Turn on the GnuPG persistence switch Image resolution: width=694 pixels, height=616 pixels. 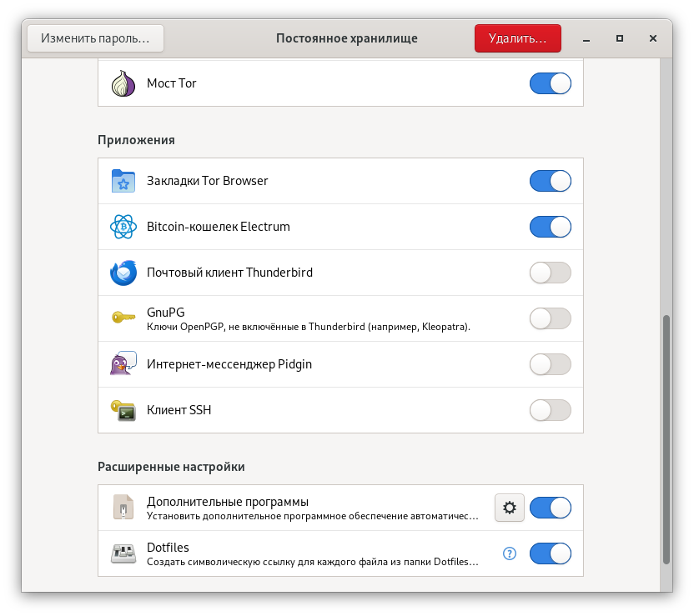click(x=550, y=318)
